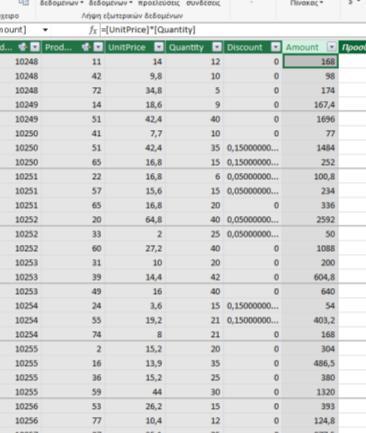
Task: Select Amount cell 77
Action: click(x=310, y=133)
